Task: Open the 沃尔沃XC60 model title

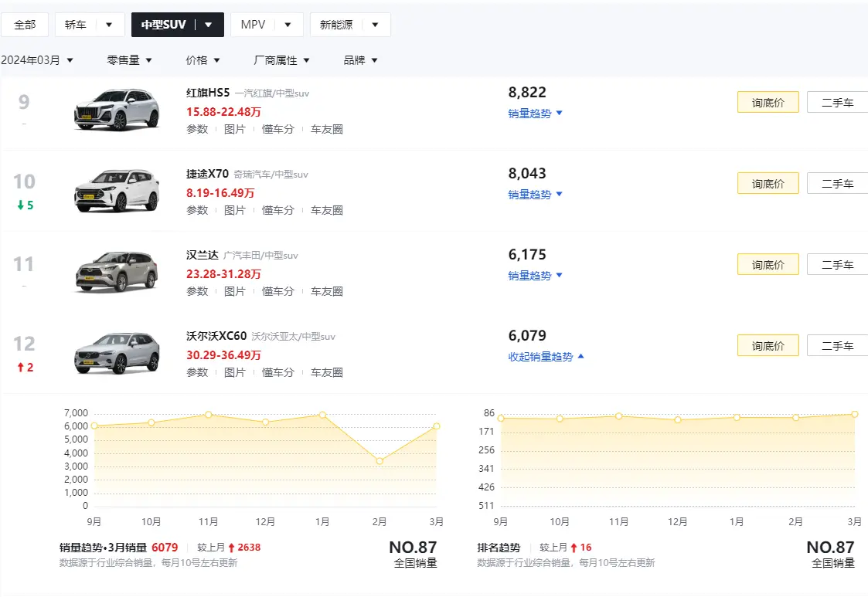Action: pyautogui.click(x=216, y=336)
